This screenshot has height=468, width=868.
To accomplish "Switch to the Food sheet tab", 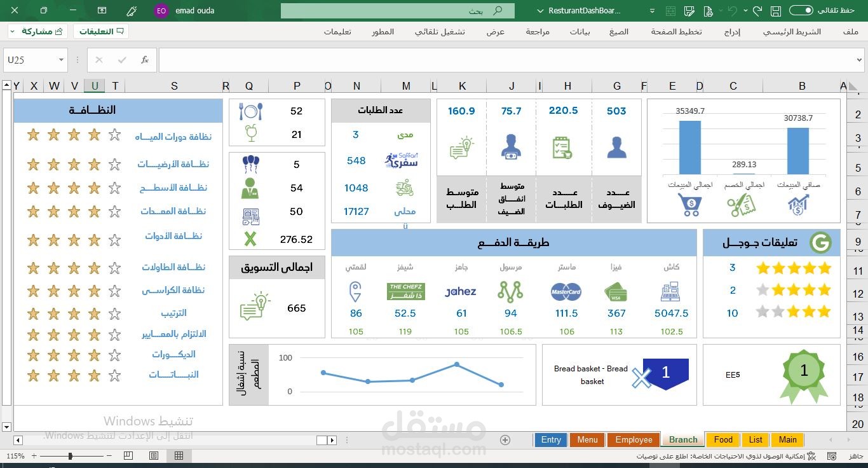I will tap(723, 439).
